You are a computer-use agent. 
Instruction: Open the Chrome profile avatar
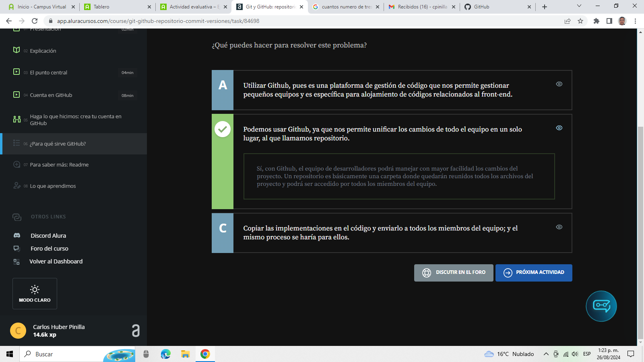(622, 21)
